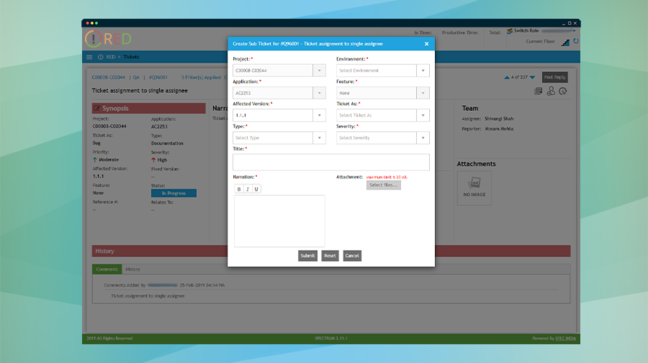Close the Create Sub Ticket dialog

[x=426, y=44]
